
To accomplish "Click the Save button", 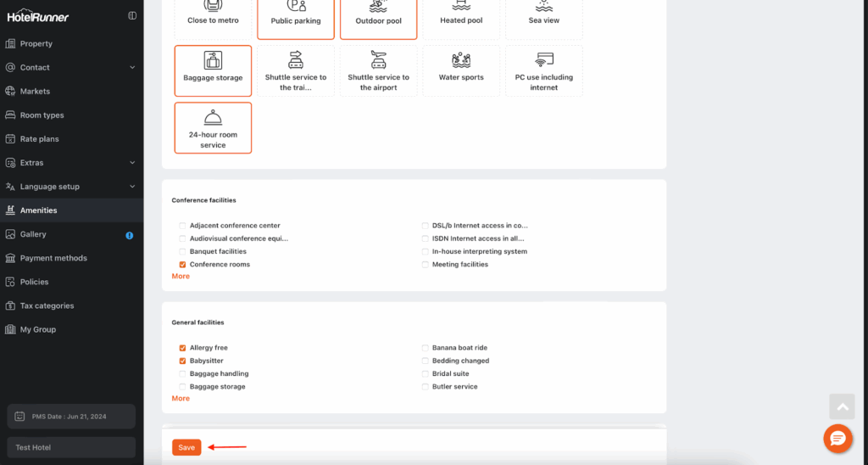I will tap(186, 447).
